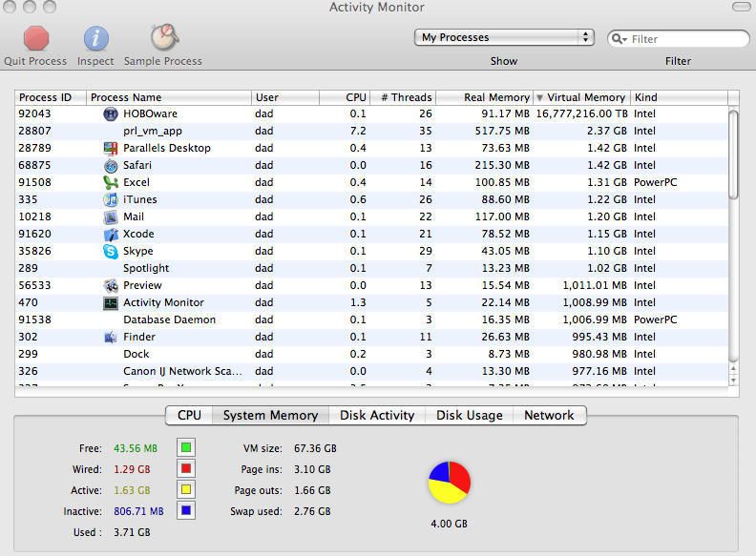Click the magnifier icon in Filter field
Image resolution: width=756 pixels, height=556 pixels.
click(x=619, y=38)
